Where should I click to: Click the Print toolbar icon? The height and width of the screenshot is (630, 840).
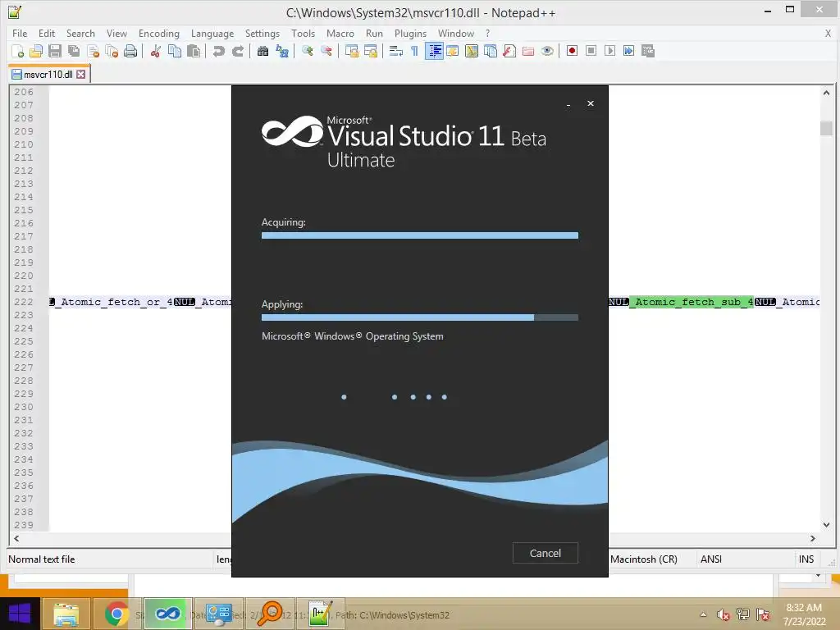click(x=130, y=52)
